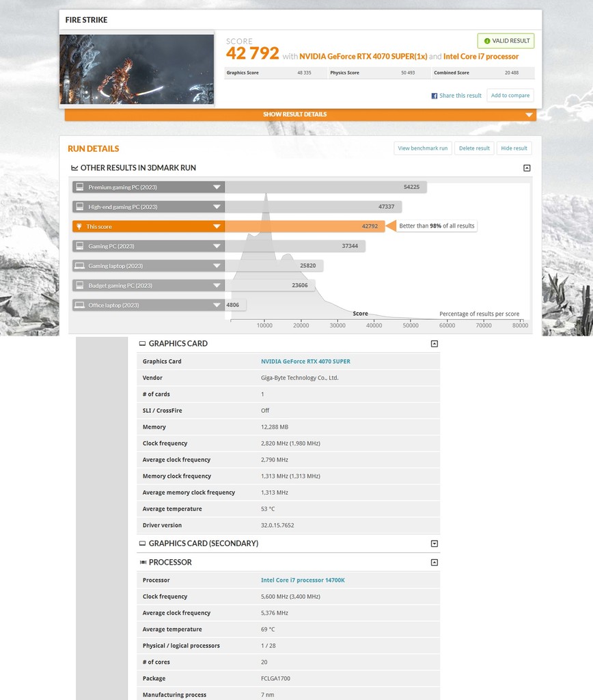Click the Facebook icon beside Share this result
Image resolution: width=593 pixels, height=700 pixels.
click(434, 96)
